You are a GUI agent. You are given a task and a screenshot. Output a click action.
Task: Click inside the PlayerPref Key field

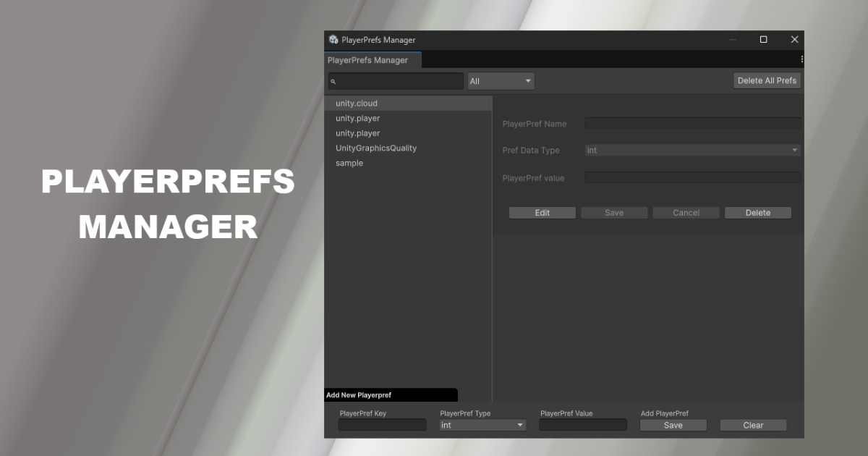pos(382,425)
